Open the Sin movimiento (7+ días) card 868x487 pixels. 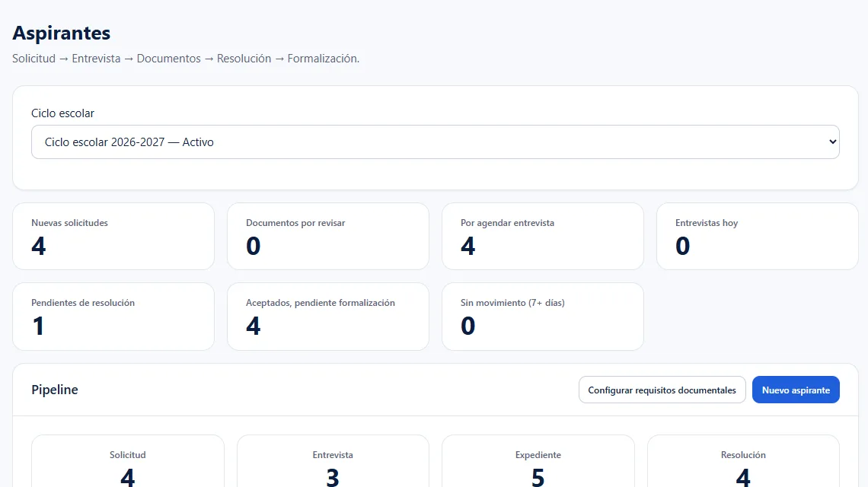543,317
